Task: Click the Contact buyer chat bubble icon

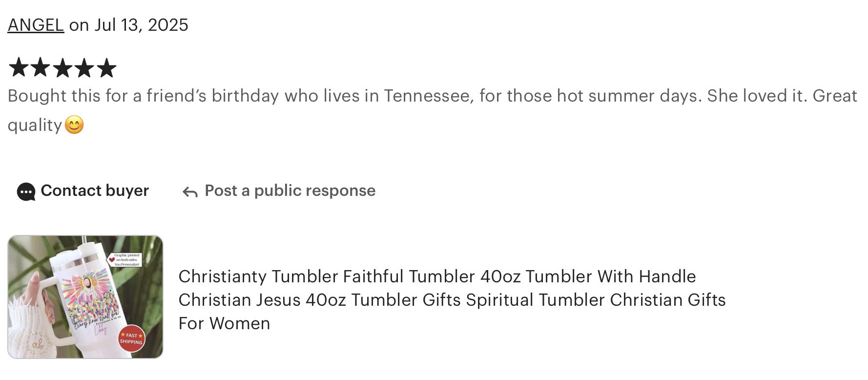Action: 26,191
